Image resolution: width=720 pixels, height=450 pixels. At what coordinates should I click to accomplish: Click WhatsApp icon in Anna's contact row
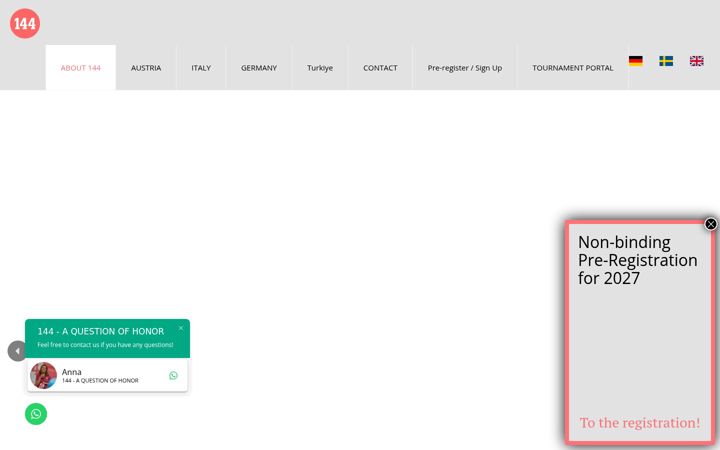click(x=173, y=376)
